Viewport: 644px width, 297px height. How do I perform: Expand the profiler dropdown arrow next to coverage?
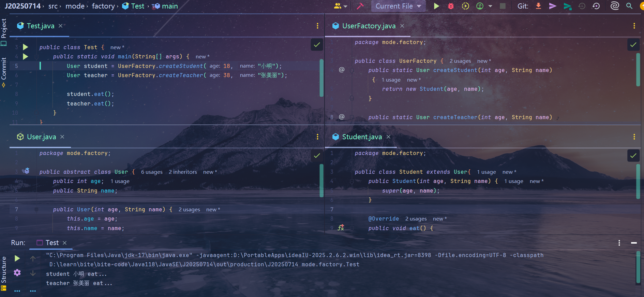(490, 6)
